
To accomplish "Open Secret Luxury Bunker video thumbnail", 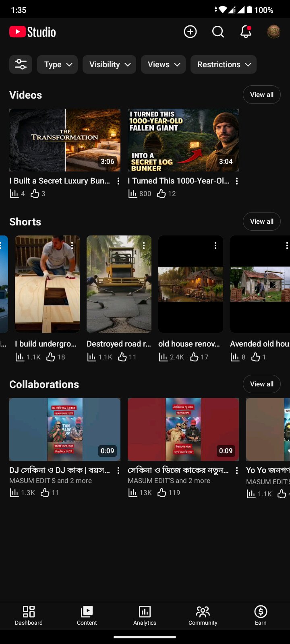I will click(x=65, y=140).
